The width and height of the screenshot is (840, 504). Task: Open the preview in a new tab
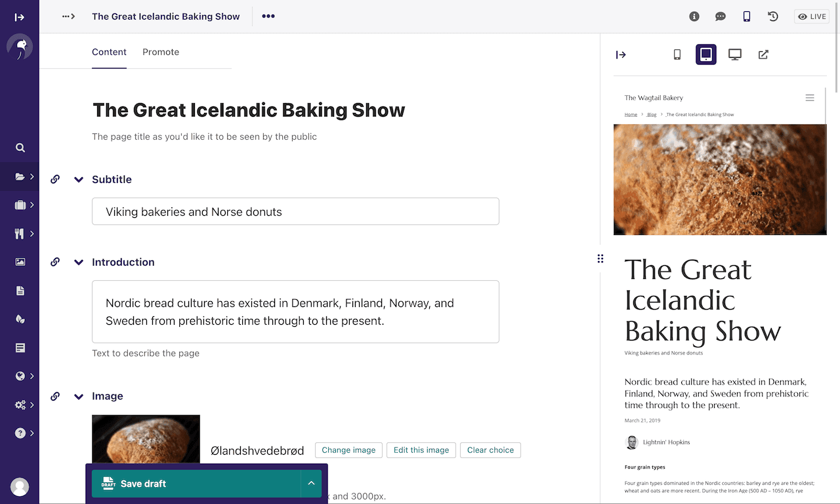coord(763,54)
